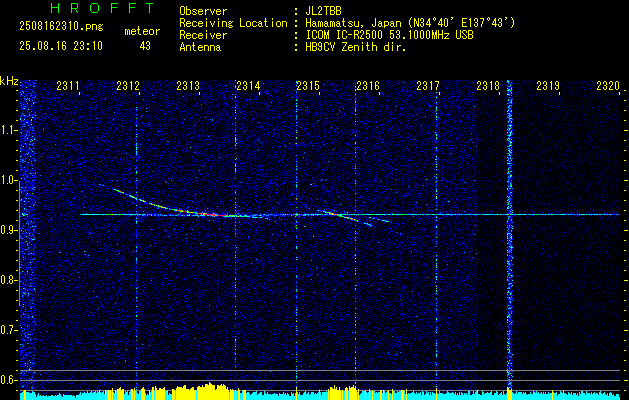Click the HB9CV Zenith dir. text
Image resolution: width=629 pixels, height=400 pixels.
click(x=355, y=47)
